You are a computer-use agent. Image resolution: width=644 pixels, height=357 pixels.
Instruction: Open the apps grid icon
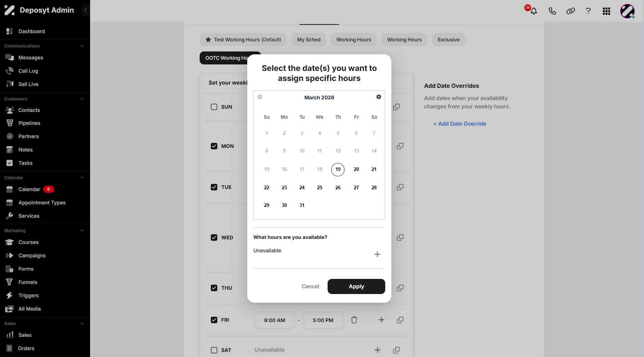point(607,11)
